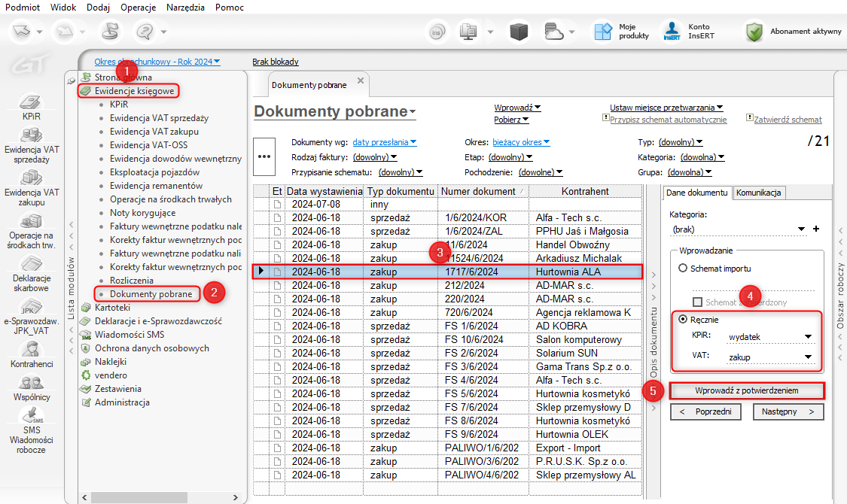Open Konto InsERT toolbar icon

coord(672,32)
